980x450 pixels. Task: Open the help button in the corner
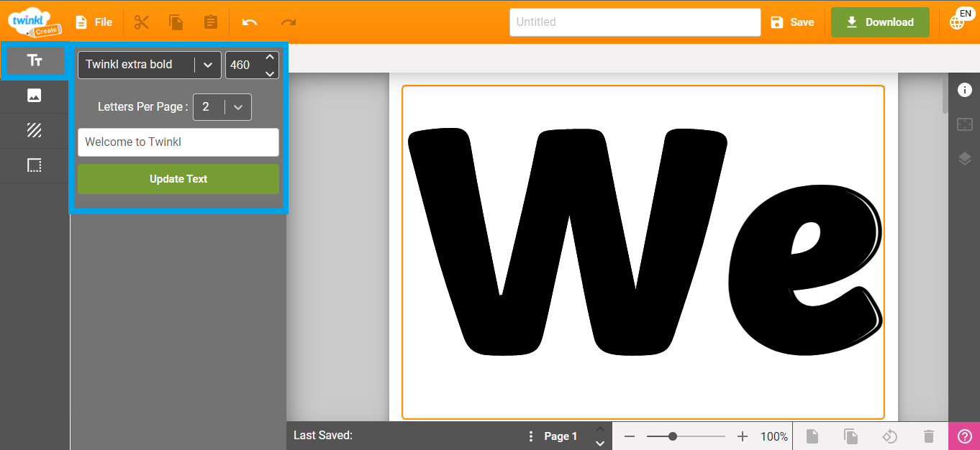pyautogui.click(x=964, y=436)
